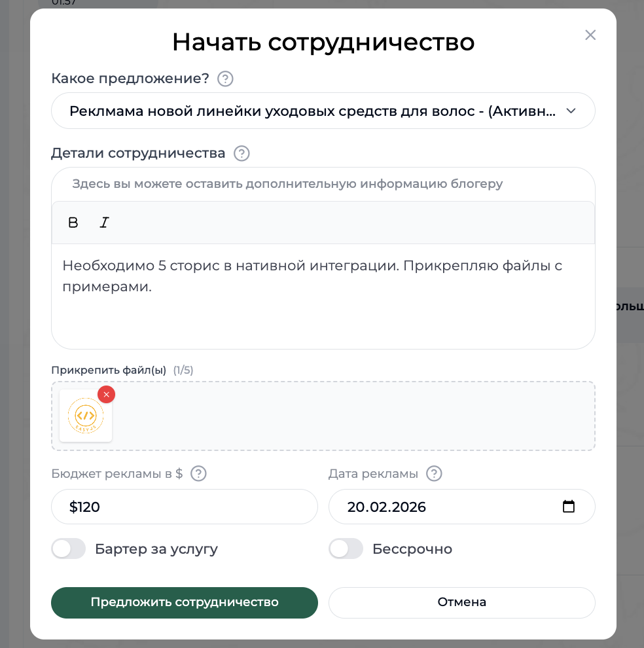The image size is (644, 648).
Task: Click the extra information field for the blogger
Action: tap(323, 184)
